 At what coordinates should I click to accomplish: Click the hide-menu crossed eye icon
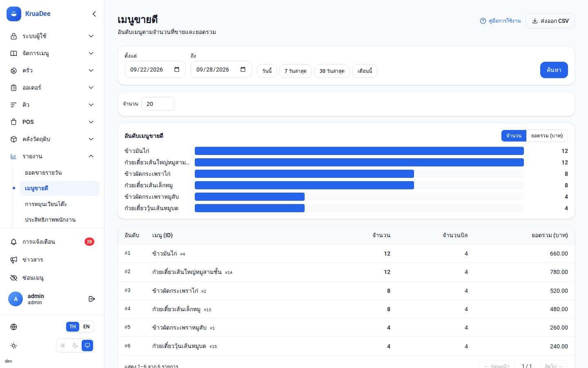coord(13,278)
